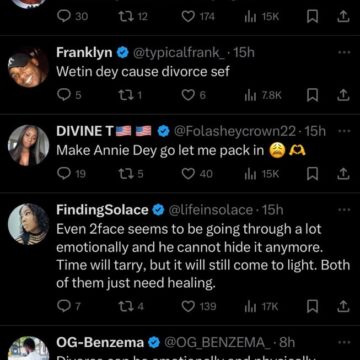Open FindingSolace's avatar
360x360 pixels.
[28, 224]
